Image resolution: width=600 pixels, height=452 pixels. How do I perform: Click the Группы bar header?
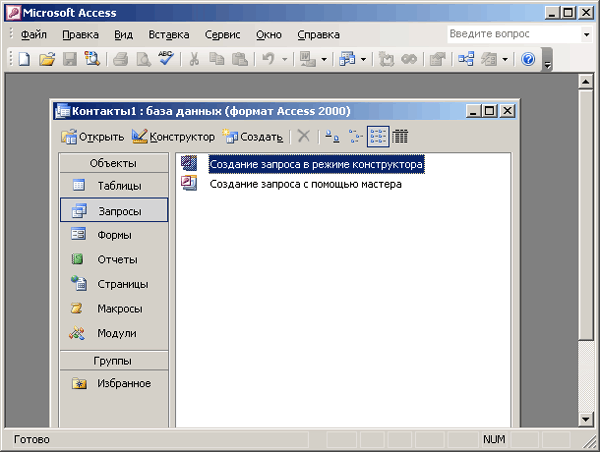(x=114, y=361)
